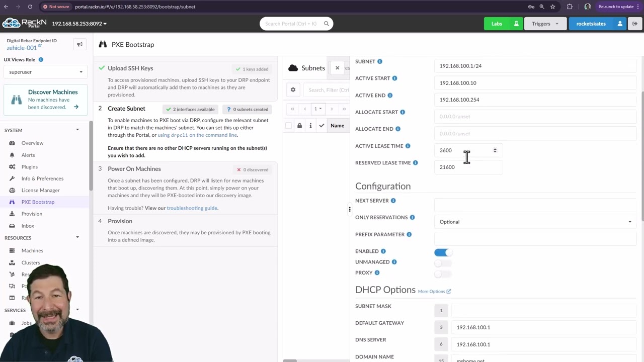Viewport: 644px width, 362px height.
Task: Open License Manager in the sidebar
Action: click(x=40, y=190)
